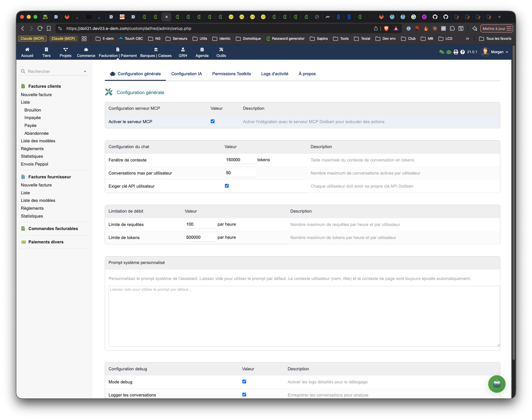Click the Accueil home icon

(27, 50)
